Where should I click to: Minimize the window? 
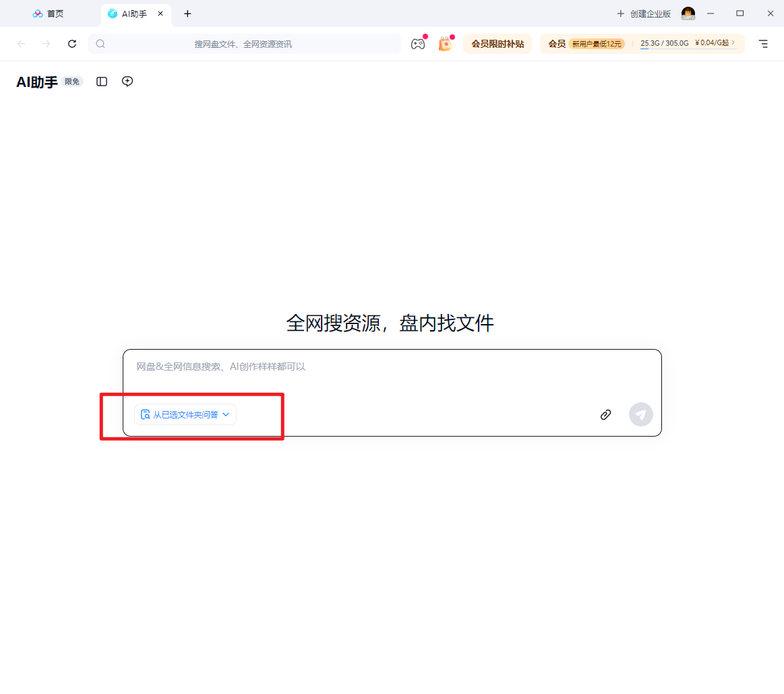[711, 13]
